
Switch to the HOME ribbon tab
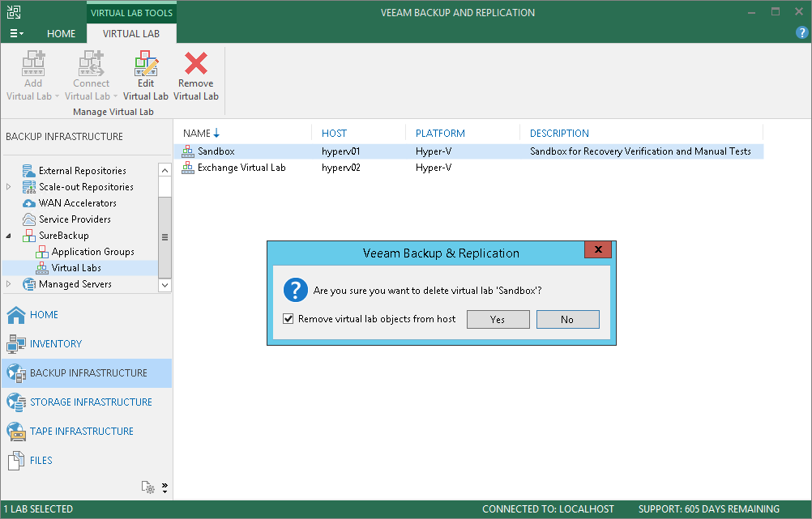click(61, 34)
